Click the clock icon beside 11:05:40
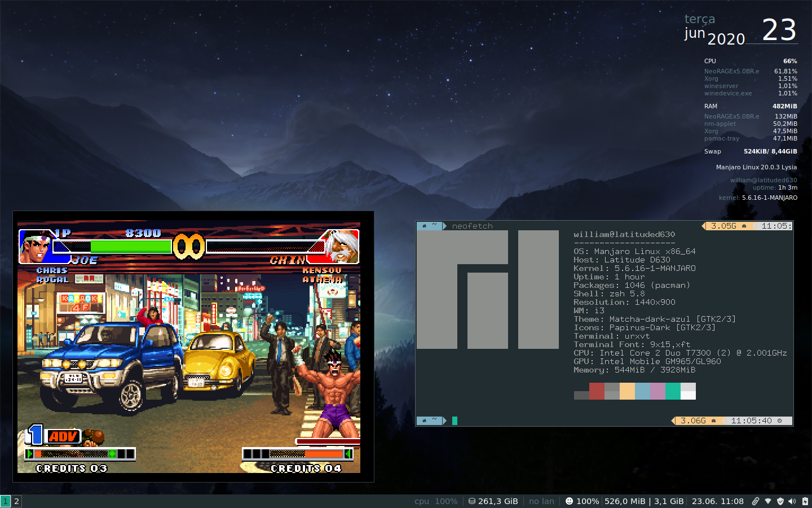The height and width of the screenshot is (508, 812). tap(780, 421)
